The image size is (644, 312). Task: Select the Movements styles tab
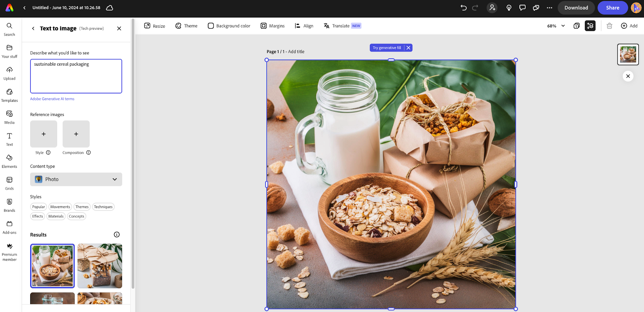click(x=60, y=207)
